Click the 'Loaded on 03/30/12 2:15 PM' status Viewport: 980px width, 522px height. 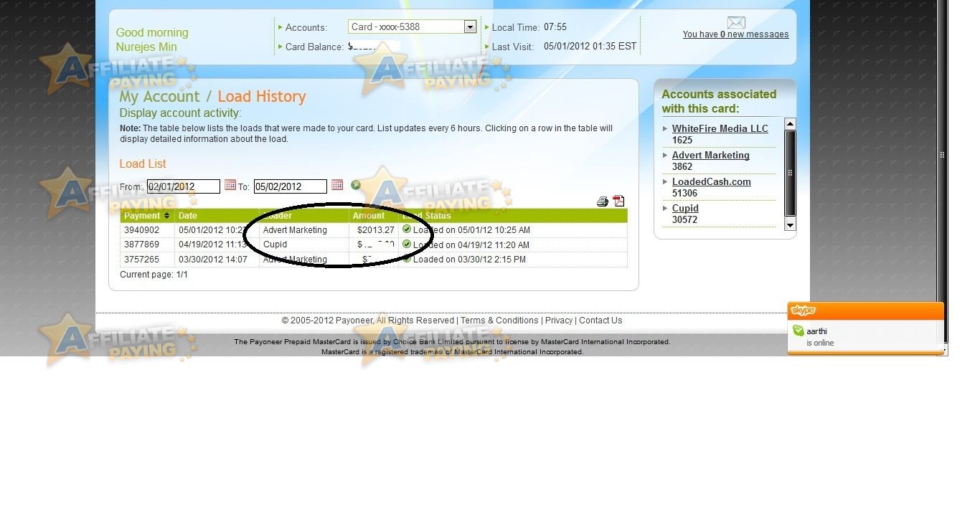(x=469, y=260)
